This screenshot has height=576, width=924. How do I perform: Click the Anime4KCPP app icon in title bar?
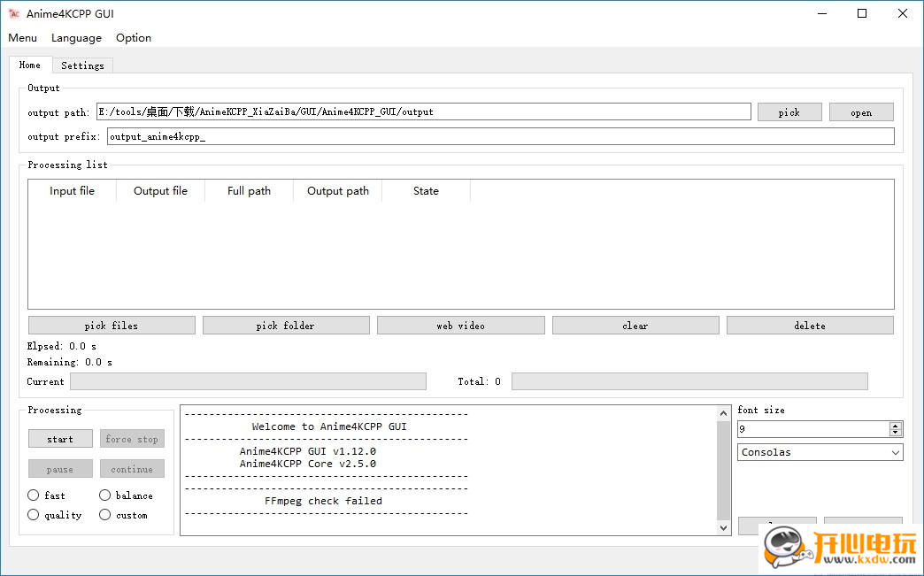(14, 13)
